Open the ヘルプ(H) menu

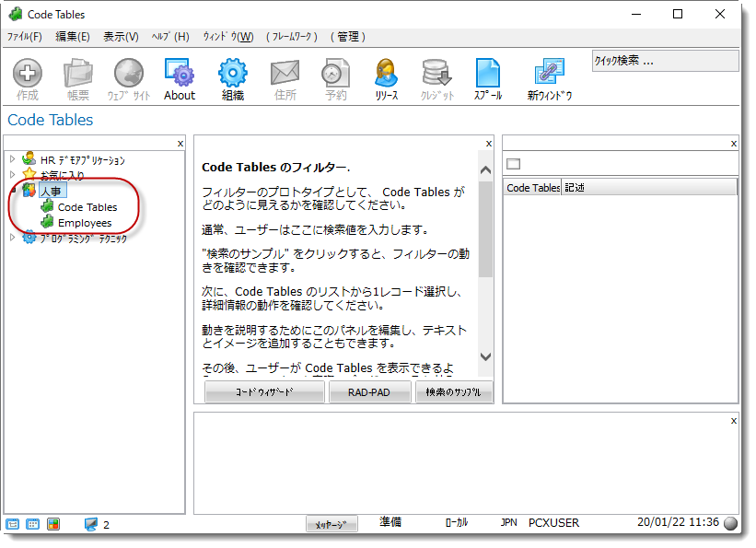(x=170, y=37)
